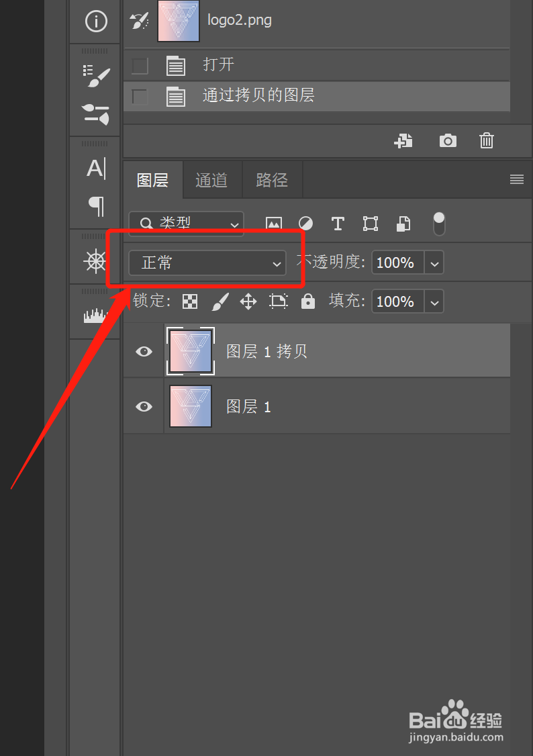The height and width of the screenshot is (756, 533).
Task: Toggle the layer filtering switch
Action: pos(439,224)
